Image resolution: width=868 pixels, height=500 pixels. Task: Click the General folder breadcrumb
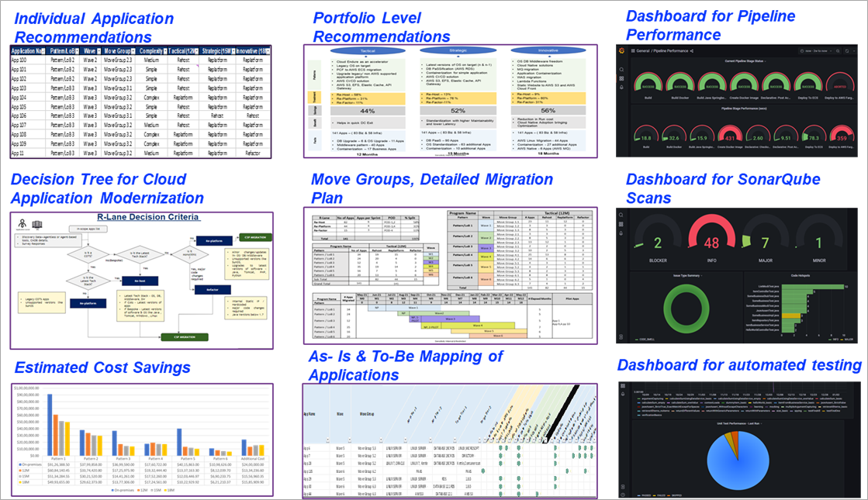[643, 50]
